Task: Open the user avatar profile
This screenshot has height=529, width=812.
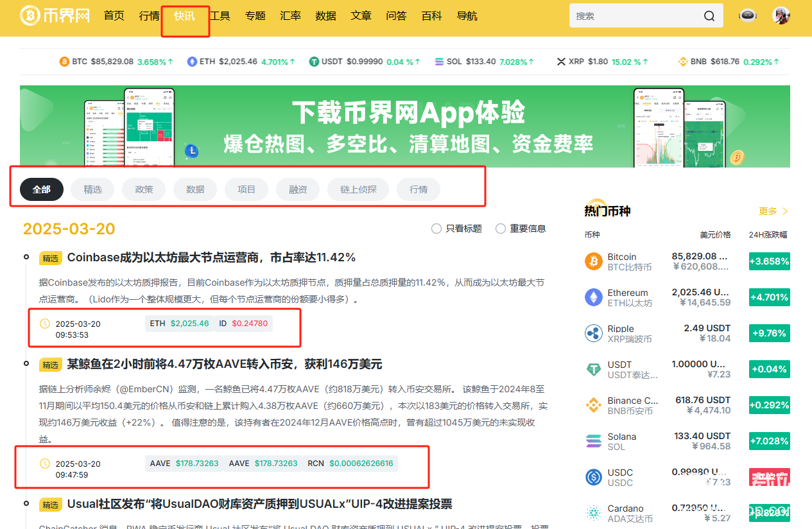Action: click(781, 16)
